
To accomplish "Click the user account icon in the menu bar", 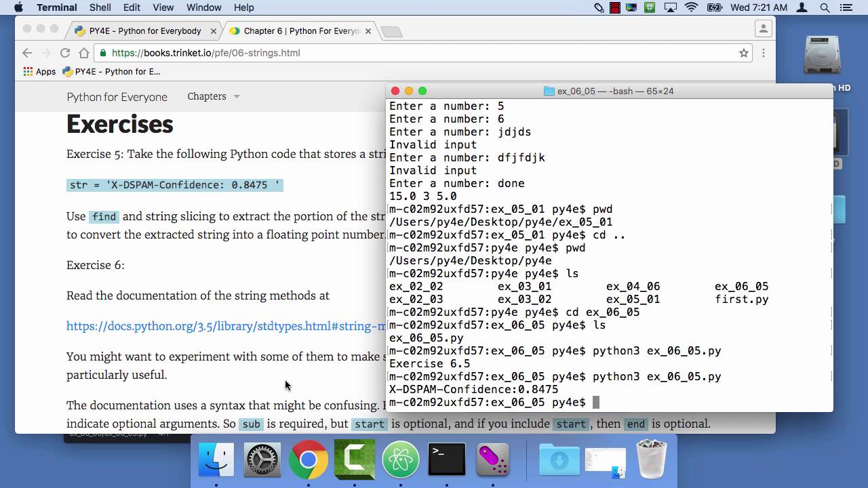I will 803,7.
